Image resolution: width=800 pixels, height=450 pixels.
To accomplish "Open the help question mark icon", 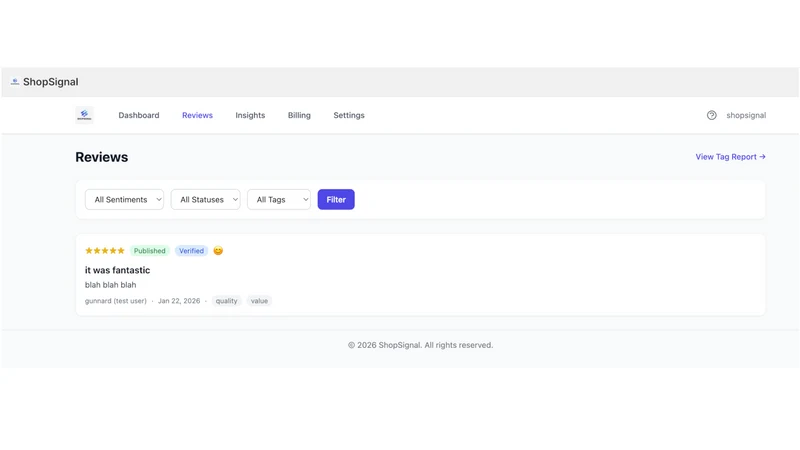I will click(711, 115).
